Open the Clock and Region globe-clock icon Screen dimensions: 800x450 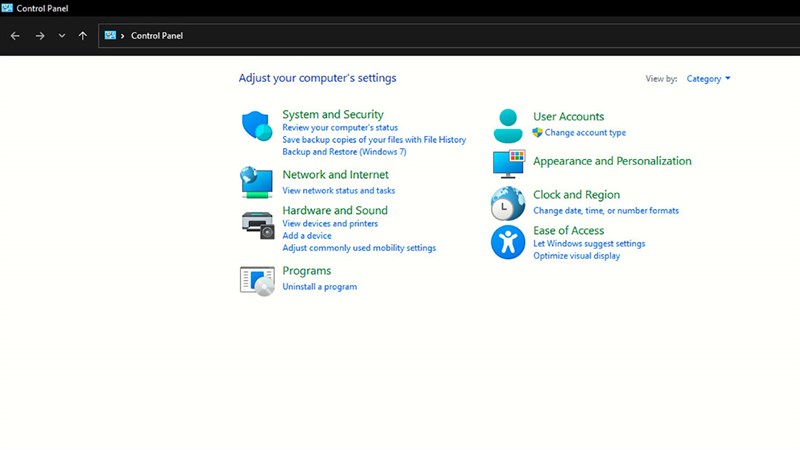[x=508, y=203]
